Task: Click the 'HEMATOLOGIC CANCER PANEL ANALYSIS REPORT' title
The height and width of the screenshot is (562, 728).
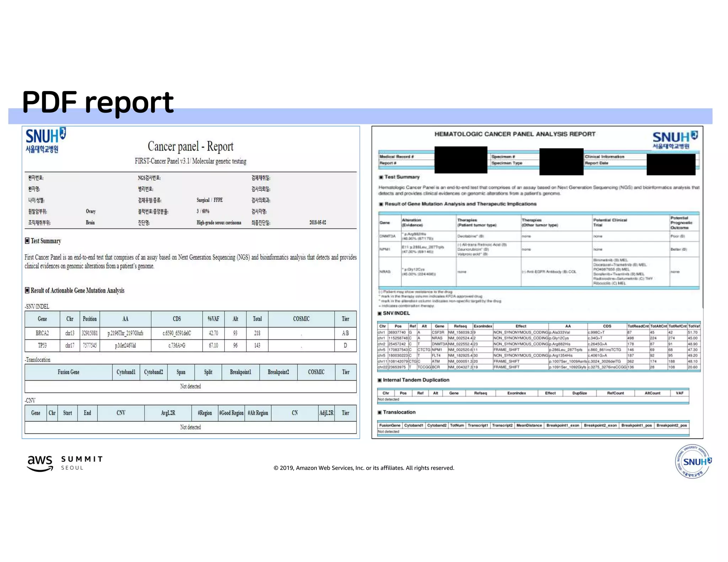Action: pos(515,134)
